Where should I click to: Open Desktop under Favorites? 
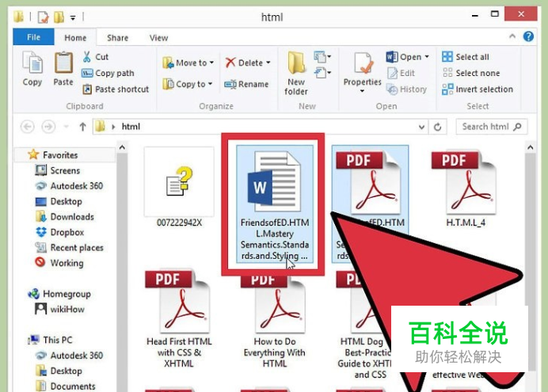click(x=67, y=201)
